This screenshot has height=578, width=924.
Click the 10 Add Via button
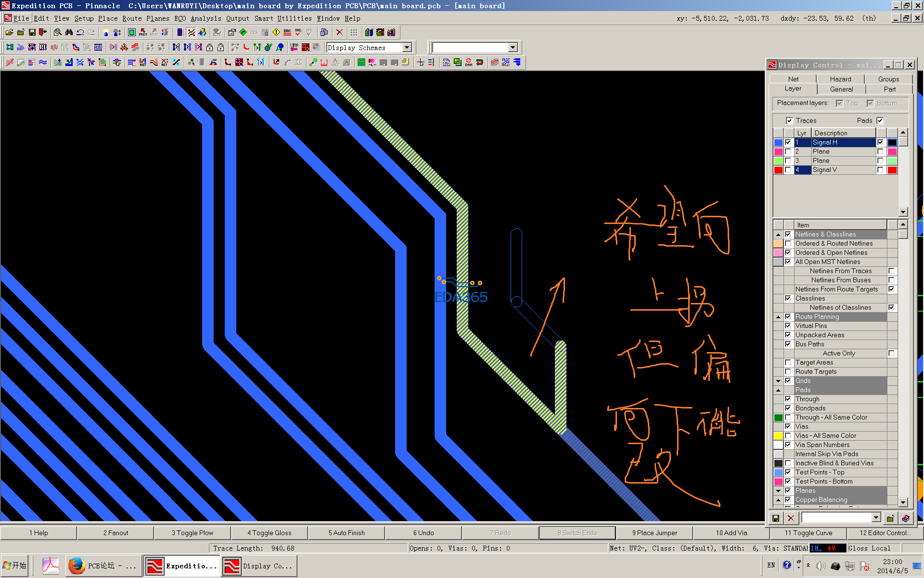pos(731,533)
